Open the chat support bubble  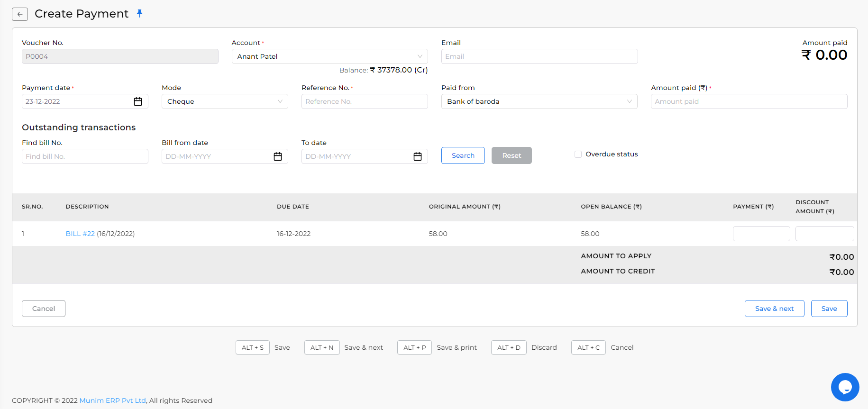845,387
